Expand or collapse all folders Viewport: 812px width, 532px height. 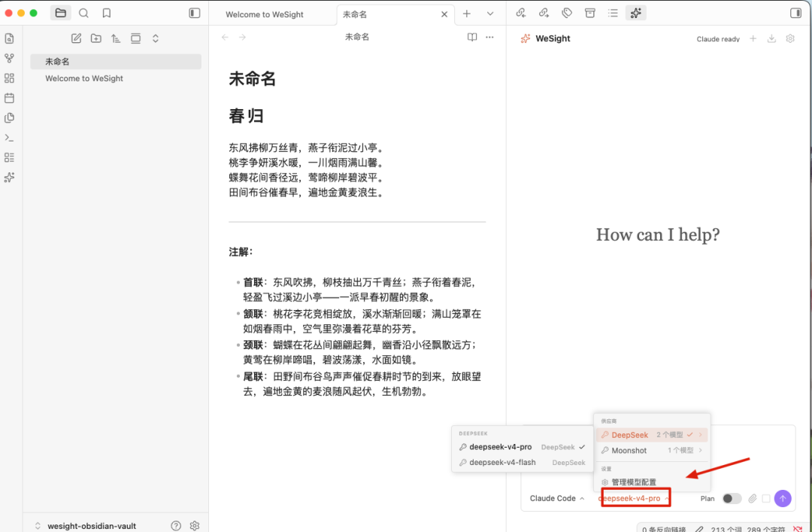tap(156, 38)
